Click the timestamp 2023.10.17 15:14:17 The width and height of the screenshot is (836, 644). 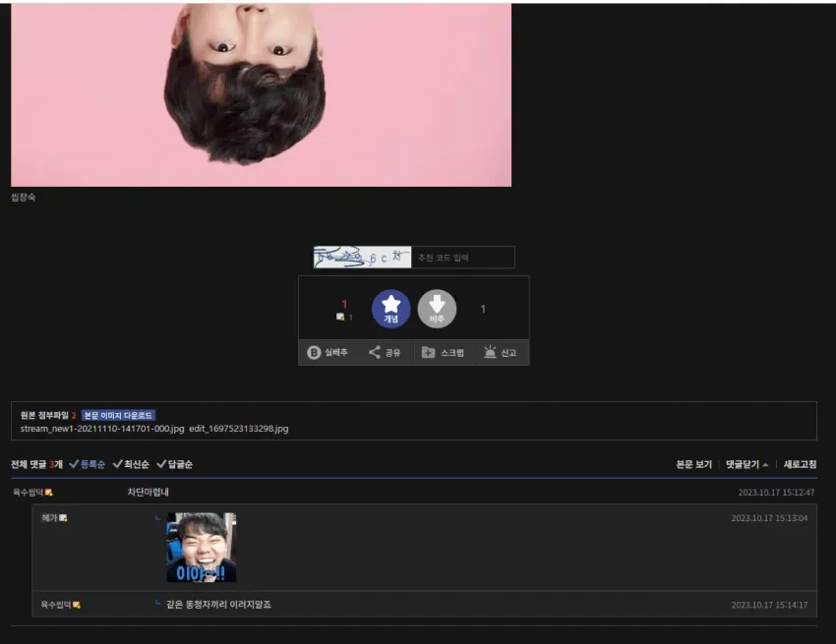click(x=769, y=605)
